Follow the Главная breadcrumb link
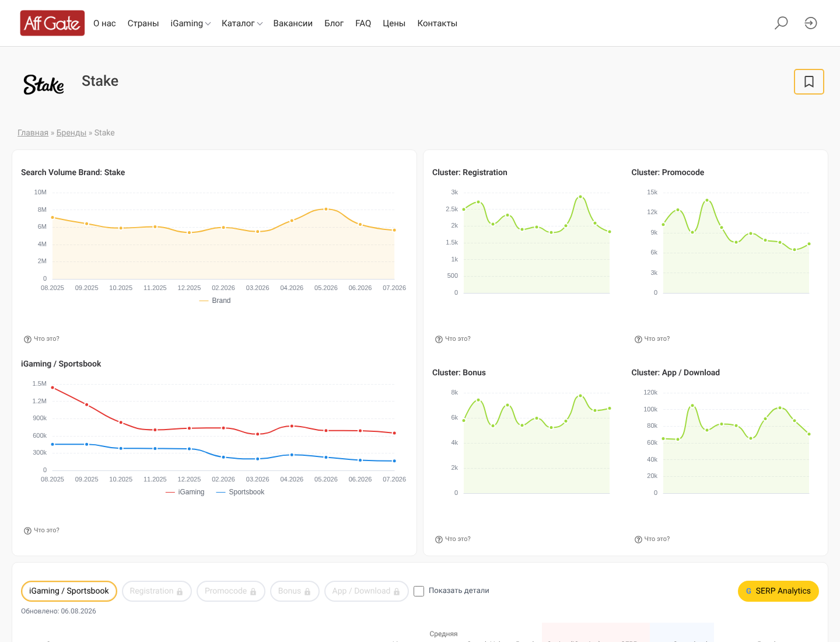 [x=33, y=133]
